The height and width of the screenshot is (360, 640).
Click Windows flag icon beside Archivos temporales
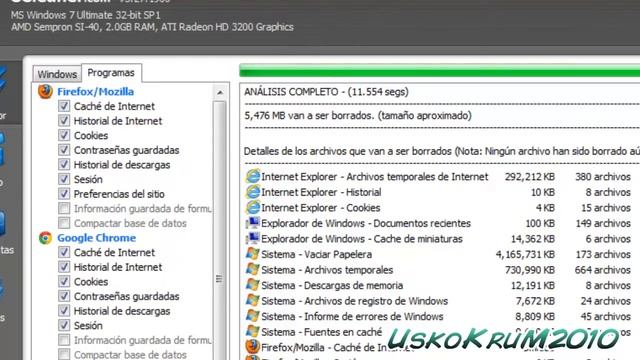[x=253, y=269]
